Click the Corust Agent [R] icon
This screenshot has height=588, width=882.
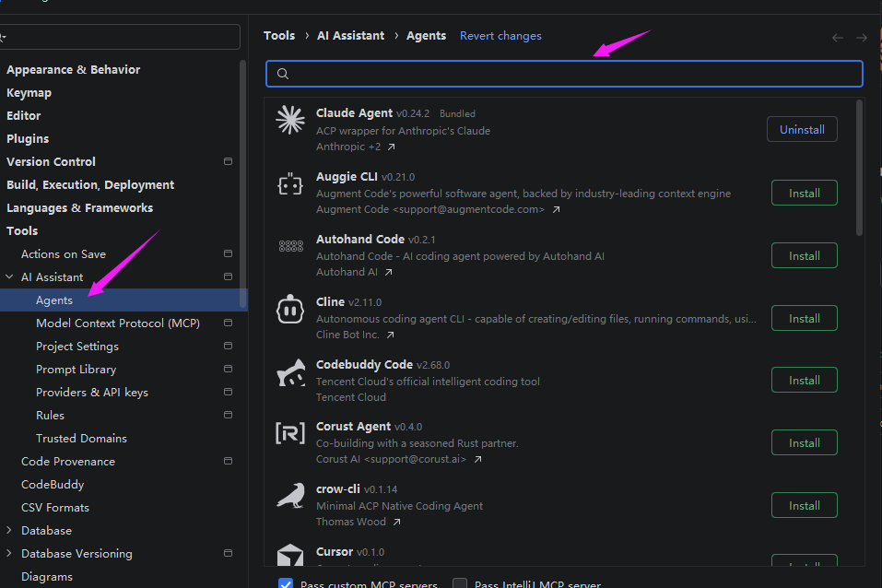point(290,432)
